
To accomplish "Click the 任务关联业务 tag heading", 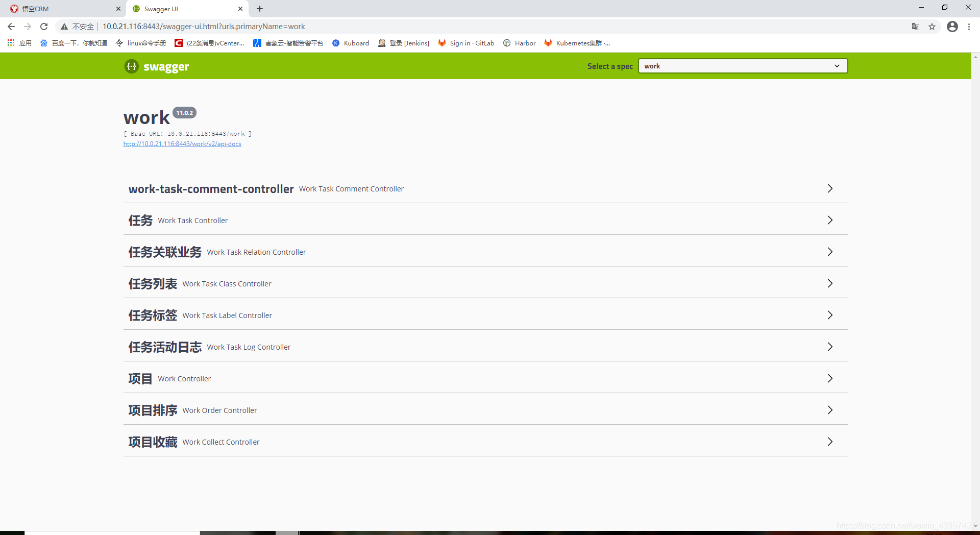I will (x=165, y=252).
